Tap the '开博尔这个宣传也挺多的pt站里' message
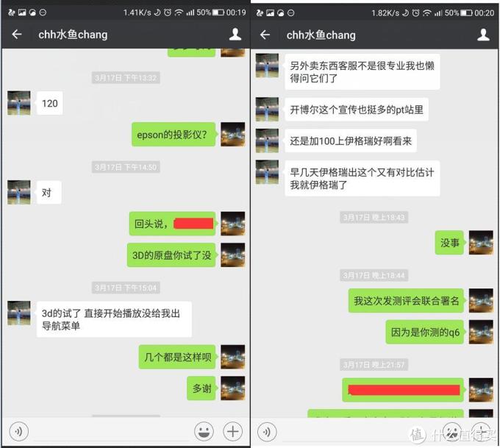The image size is (500, 448). click(357, 110)
